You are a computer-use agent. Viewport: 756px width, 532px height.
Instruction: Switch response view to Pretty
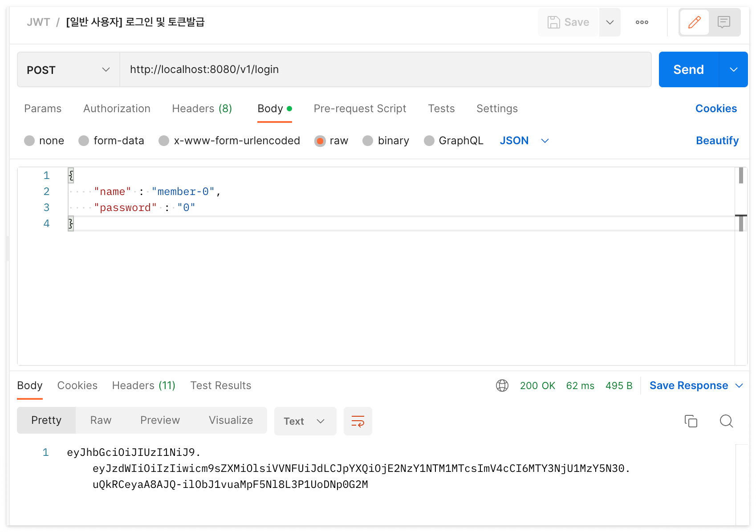tap(46, 420)
